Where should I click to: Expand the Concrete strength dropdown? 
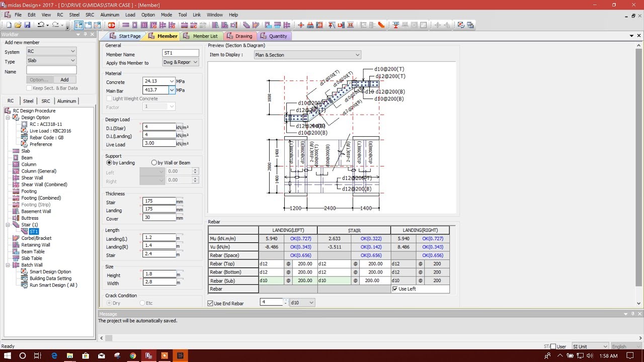click(172, 81)
